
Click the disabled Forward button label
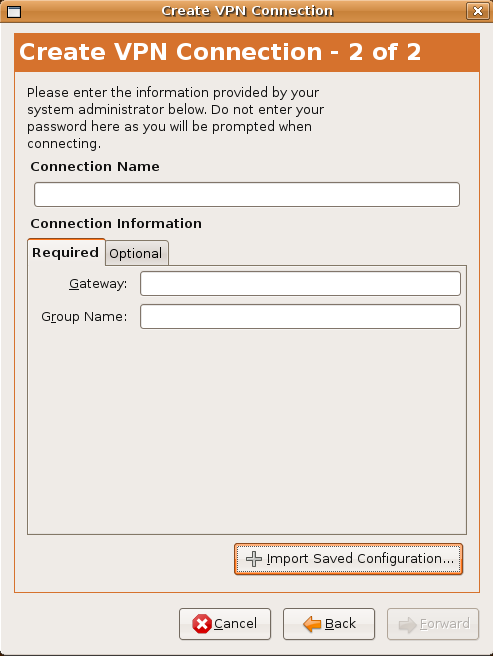click(445, 624)
